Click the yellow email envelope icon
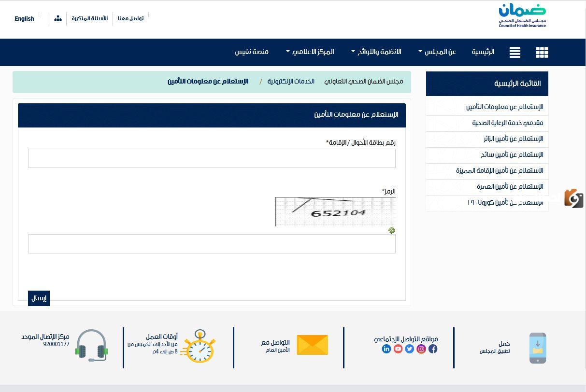Screen dimensions: 586x392 [312, 345]
